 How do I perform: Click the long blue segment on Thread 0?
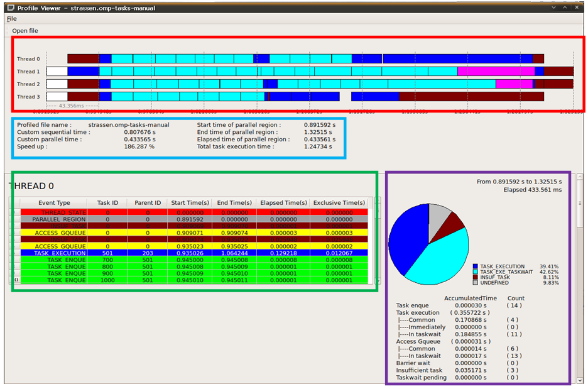click(x=457, y=59)
